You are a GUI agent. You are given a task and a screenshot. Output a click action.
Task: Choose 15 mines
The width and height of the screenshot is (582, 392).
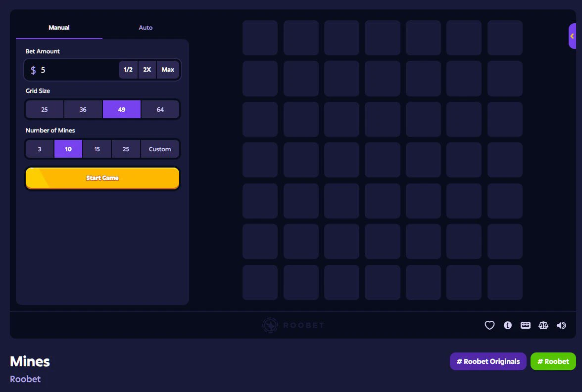click(x=97, y=149)
